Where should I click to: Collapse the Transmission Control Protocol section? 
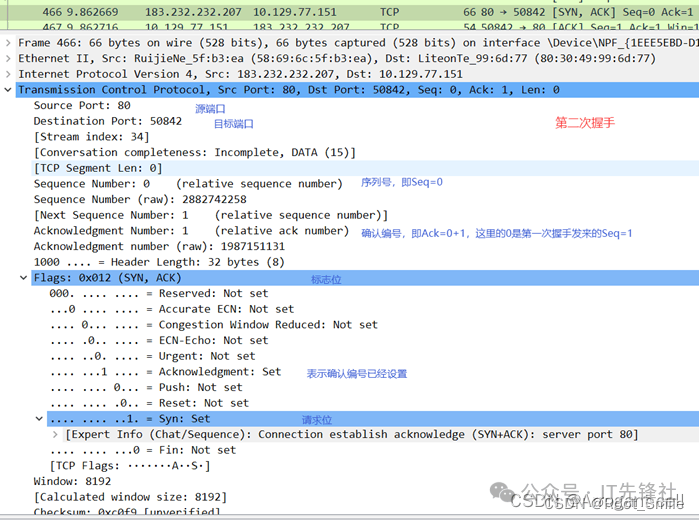(9, 90)
